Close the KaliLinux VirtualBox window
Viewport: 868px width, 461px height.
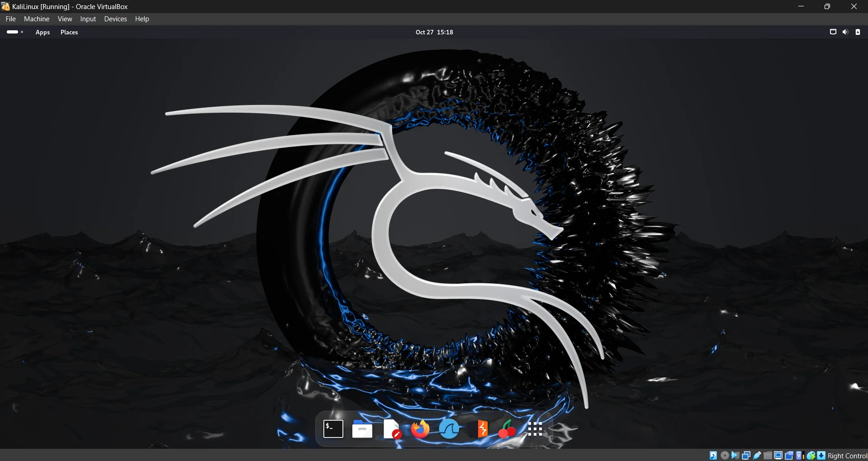click(854, 6)
